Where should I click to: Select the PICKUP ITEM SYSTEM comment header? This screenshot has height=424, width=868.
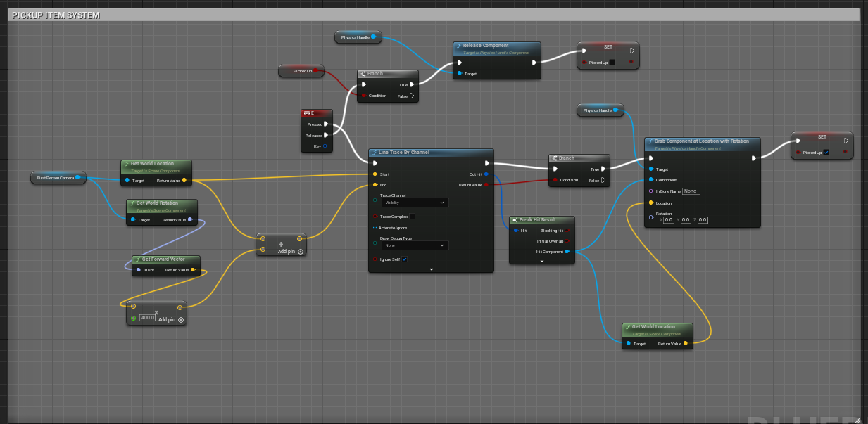[56, 15]
